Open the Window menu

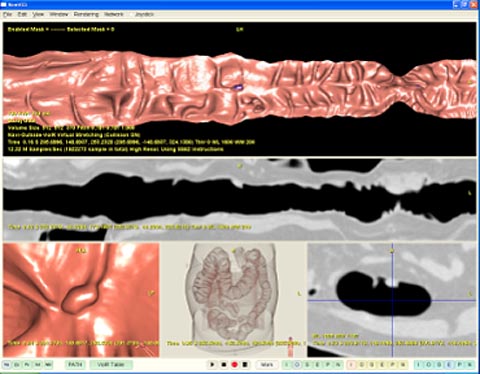tap(59, 14)
